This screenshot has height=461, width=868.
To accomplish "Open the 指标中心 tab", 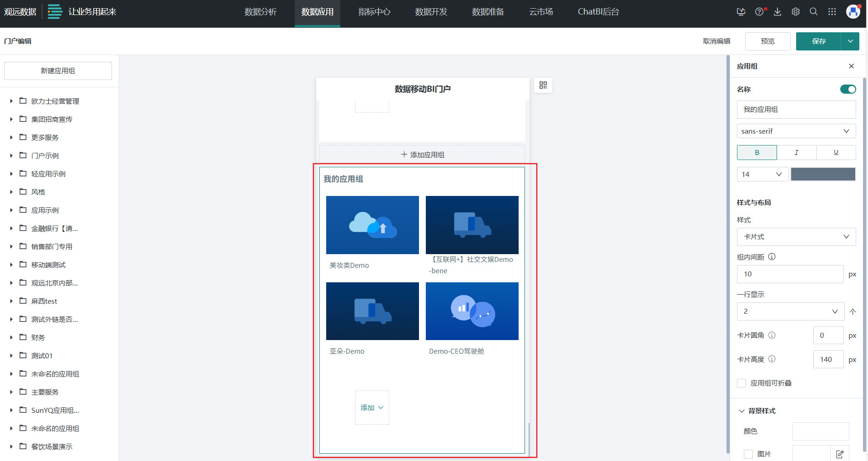I will click(374, 12).
